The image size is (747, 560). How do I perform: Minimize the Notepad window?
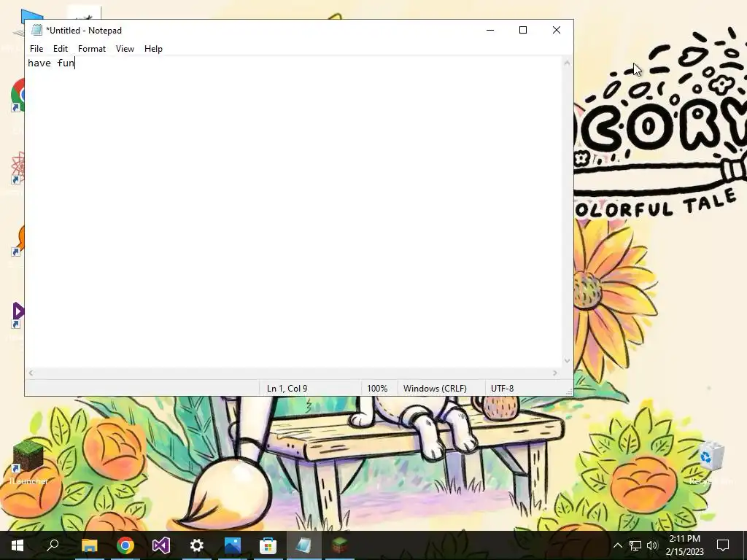tap(489, 30)
